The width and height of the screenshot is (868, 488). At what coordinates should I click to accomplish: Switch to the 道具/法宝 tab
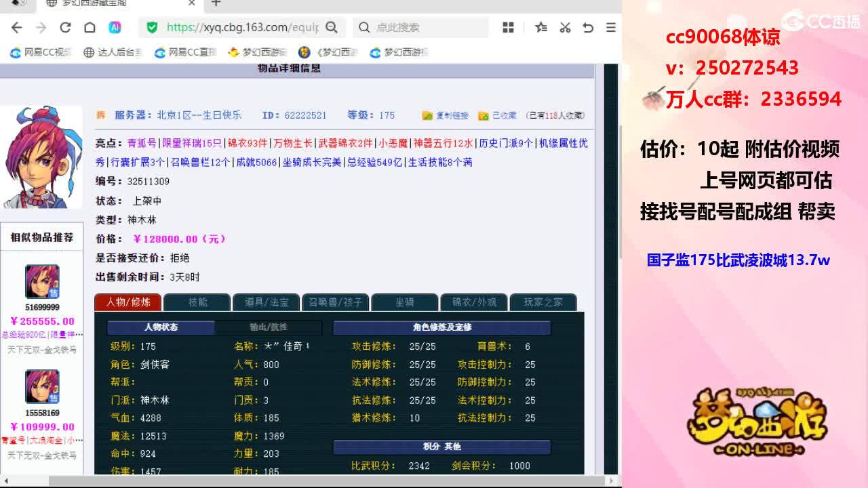pos(267,302)
